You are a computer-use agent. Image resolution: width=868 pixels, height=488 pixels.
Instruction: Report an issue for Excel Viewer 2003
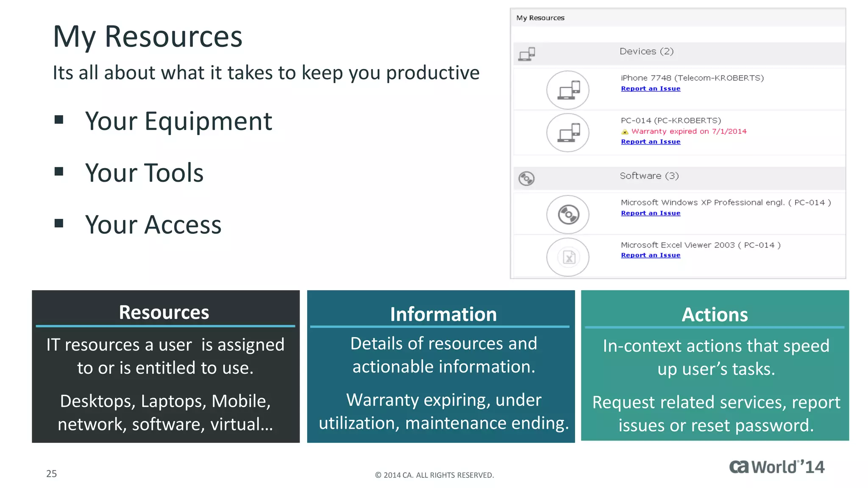pos(651,255)
